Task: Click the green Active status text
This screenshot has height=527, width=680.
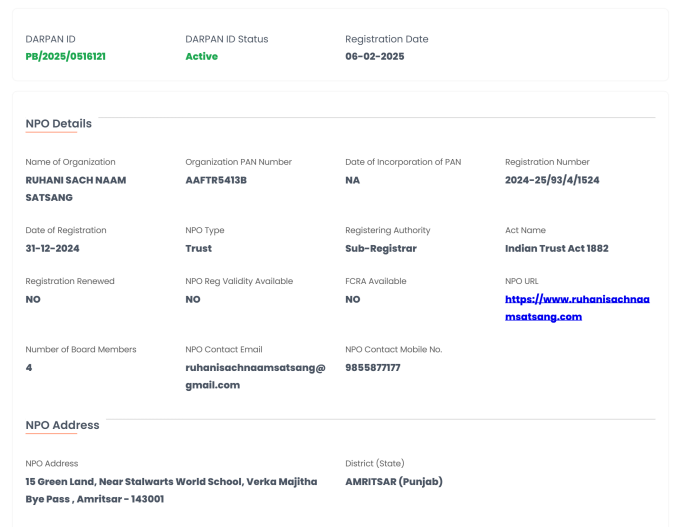Action: (202, 56)
